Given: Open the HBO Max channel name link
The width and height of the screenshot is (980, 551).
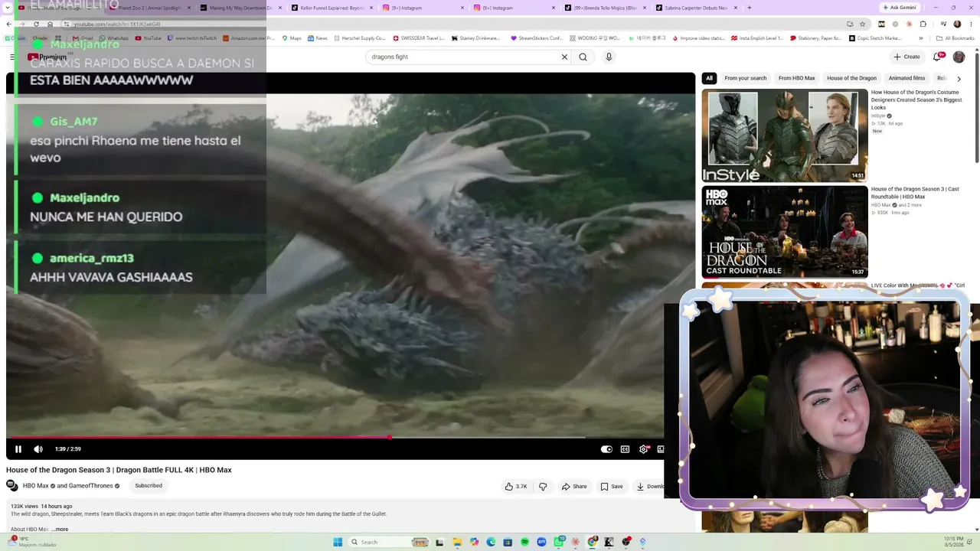Looking at the screenshot, I should pyautogui.click(x=35, y=485).
